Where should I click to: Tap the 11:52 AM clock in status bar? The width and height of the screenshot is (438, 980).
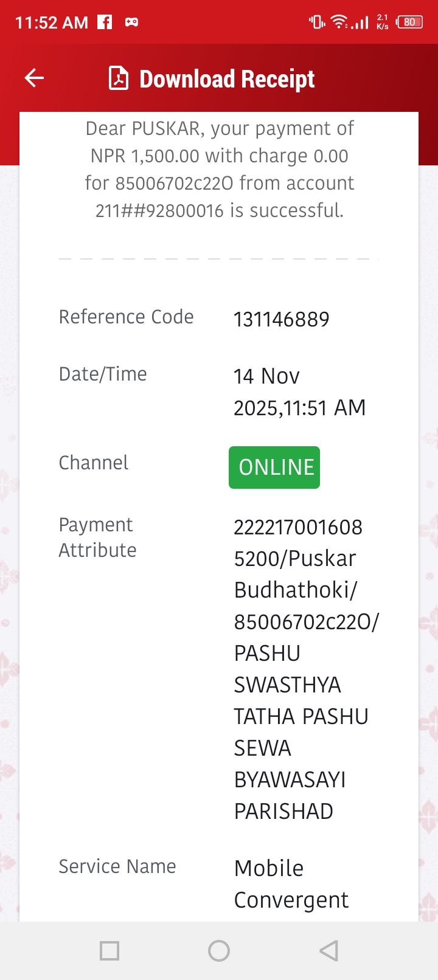(52, 23)
